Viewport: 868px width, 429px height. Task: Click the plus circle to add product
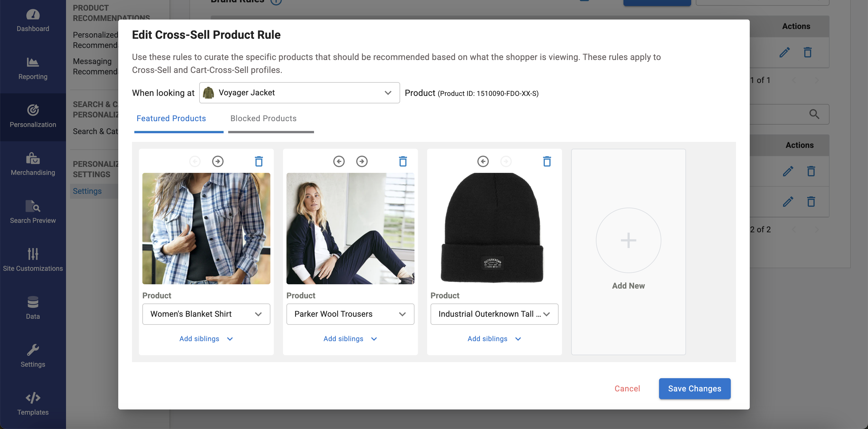(x=628, y=240)
